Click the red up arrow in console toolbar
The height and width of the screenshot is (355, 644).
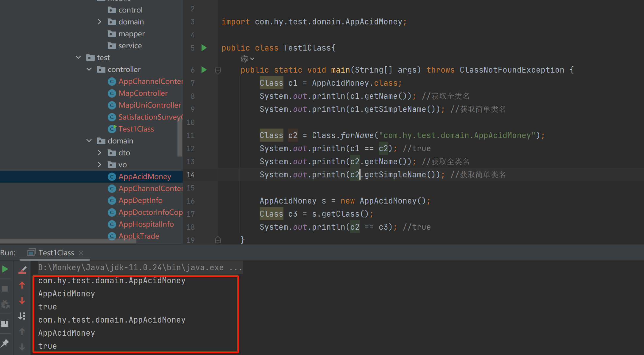coord(22,285)
